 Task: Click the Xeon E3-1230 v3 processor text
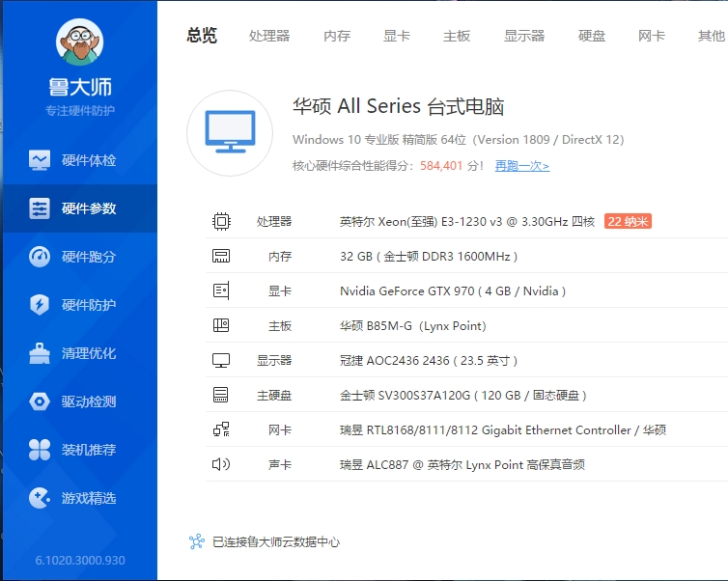pos(467,221)
